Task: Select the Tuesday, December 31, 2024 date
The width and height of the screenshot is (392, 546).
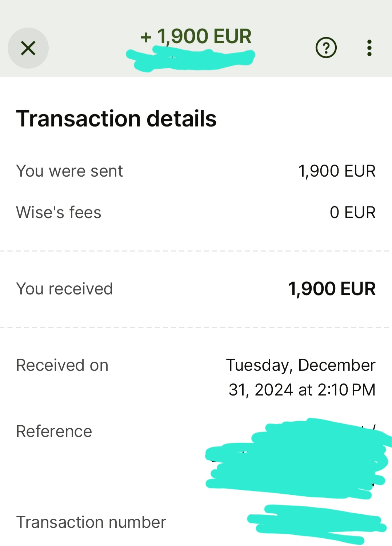Action: click(301, 377)
